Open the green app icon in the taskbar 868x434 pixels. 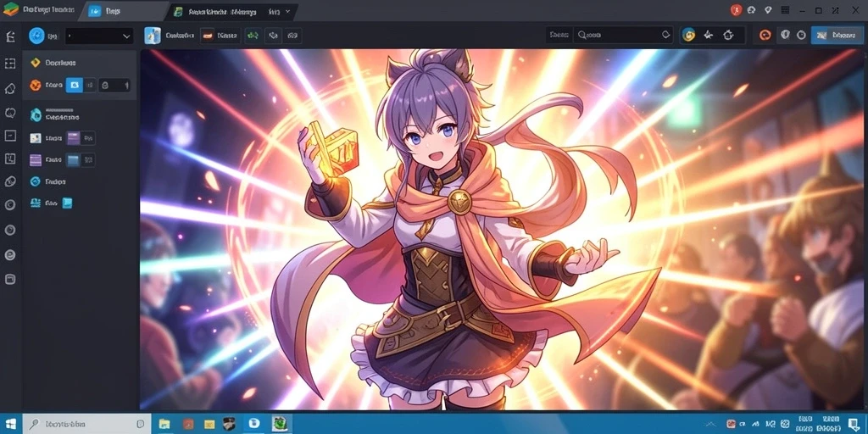click(x=278, y=424)
